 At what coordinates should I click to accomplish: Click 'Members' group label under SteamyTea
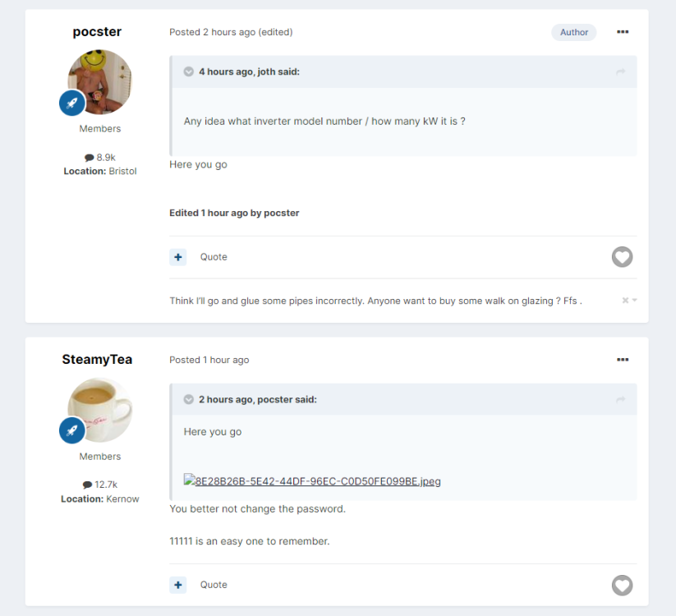pos(100,456)
